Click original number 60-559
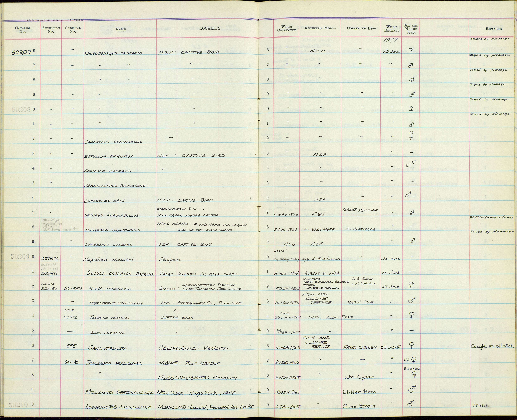 click(x=73, y=288)
